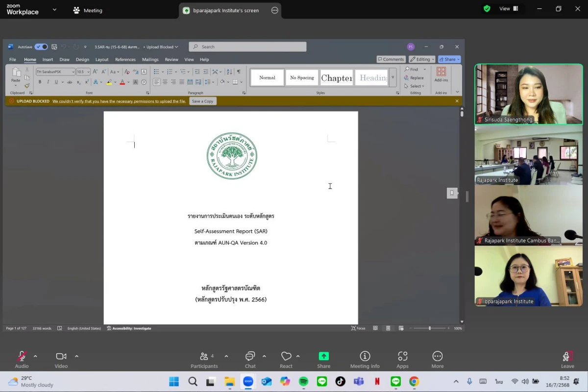Screen dimensions: 588x392
Task: Expand the audio settings arrow next to Audio
Action: pos(35,356)
